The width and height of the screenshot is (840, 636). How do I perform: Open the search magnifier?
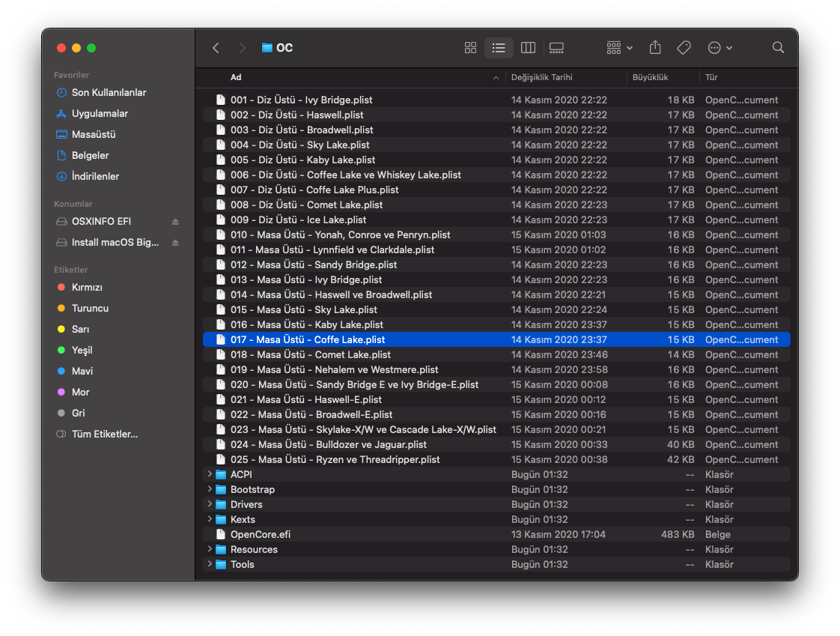click(778, 48)
